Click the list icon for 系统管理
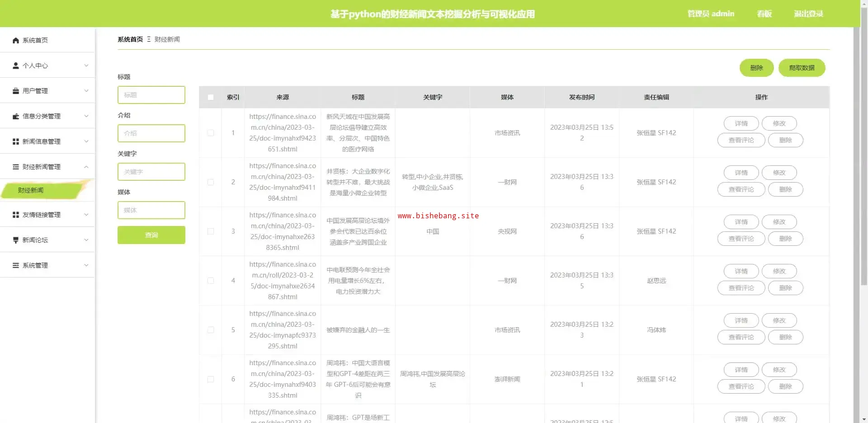This screenshot has height=423, width=868. (16, 265)
